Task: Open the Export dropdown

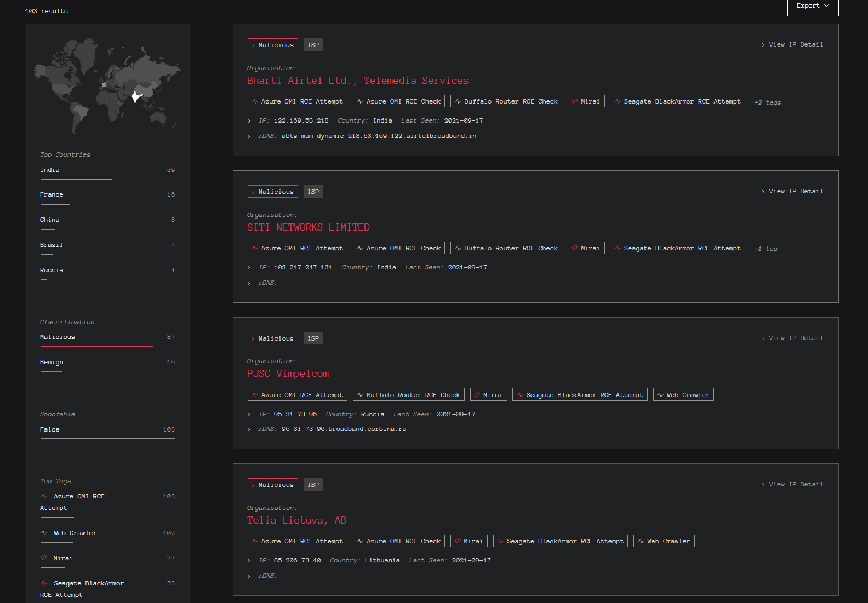Action: click(x=813, y=6)
